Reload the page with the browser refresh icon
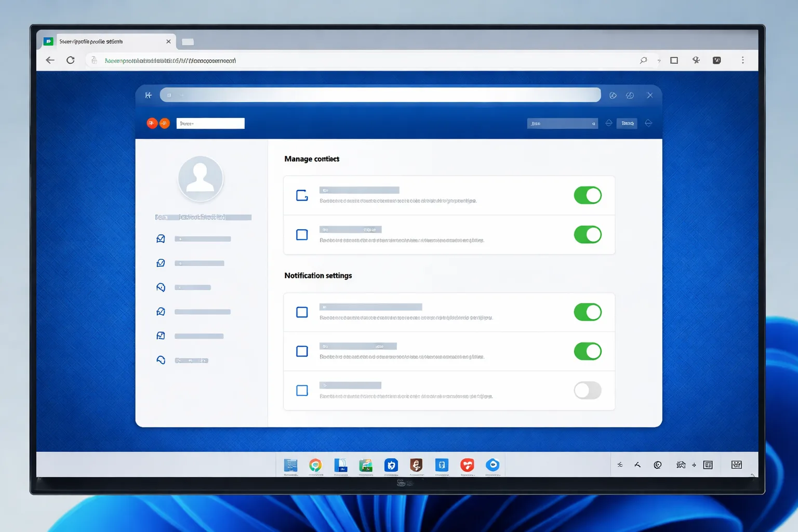This screenshot has width=798, height=532. coord(71,60)
